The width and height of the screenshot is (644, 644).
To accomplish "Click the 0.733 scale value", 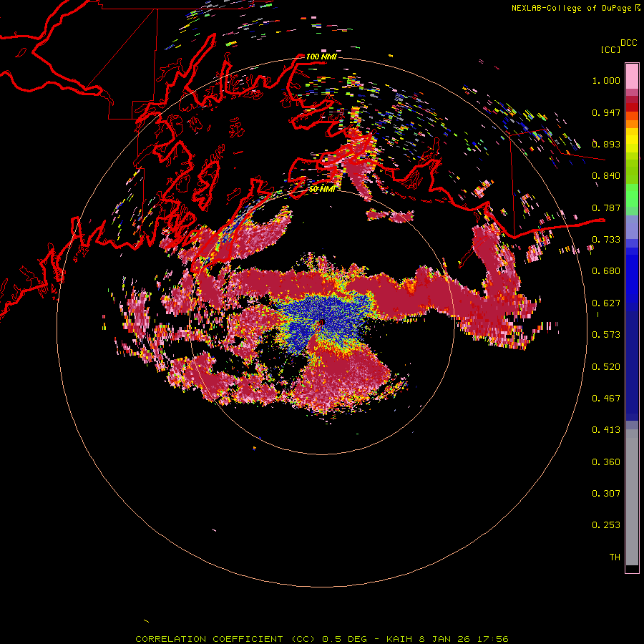I will (x=606, y=240).
